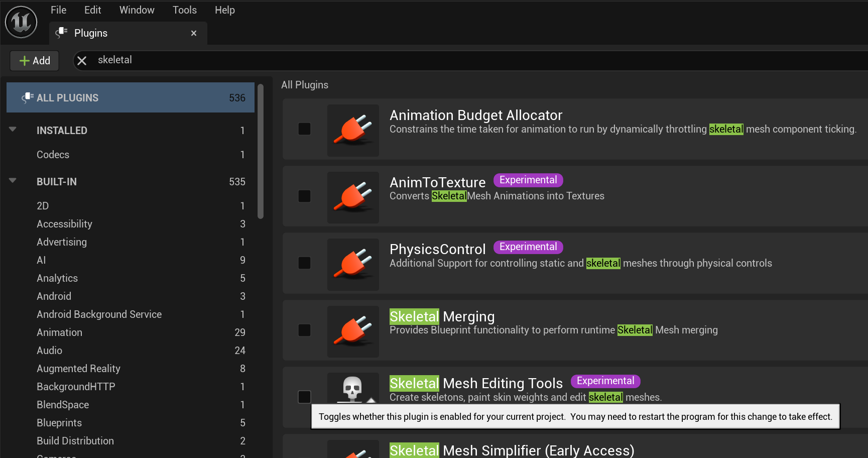Enable the AnimToTexture plugin checkbox
This screenshot has width=868, height=458.
pos(304,196)
